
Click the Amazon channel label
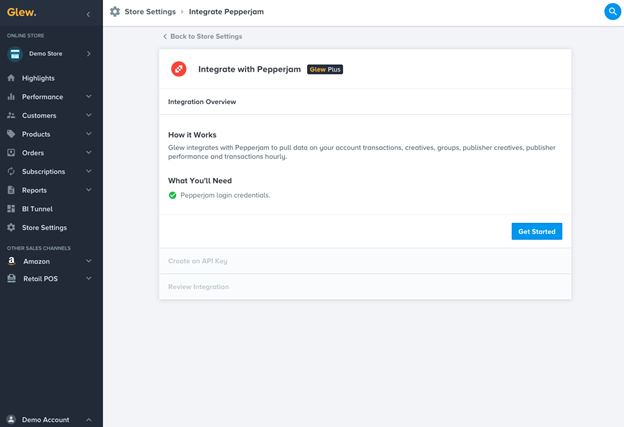point(37,261)
